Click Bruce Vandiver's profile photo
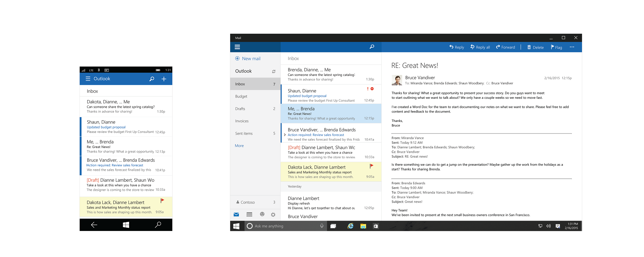The image size is (644, 257). coord(397,80)
